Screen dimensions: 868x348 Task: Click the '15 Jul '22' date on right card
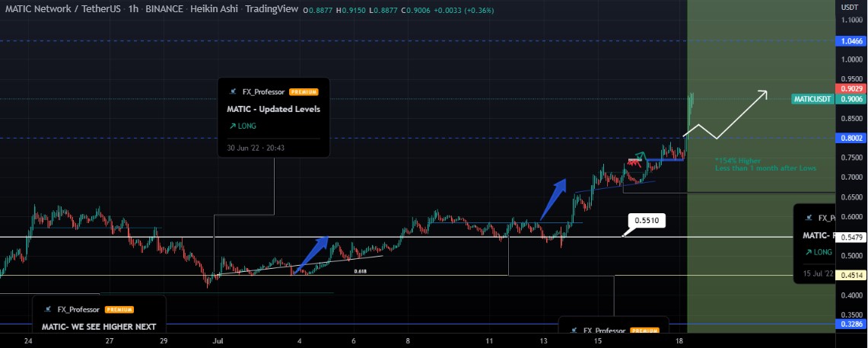pyautogui.click(x=819, y=273)
